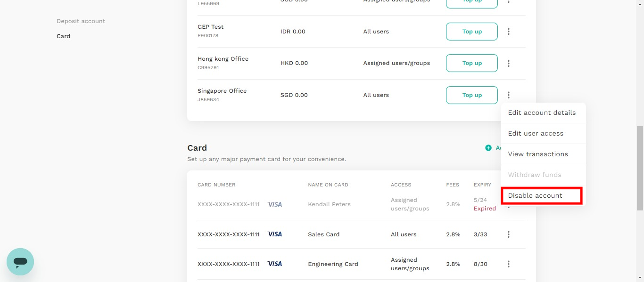Click Visa logo on Sales Card row

[x=274, y=234]
